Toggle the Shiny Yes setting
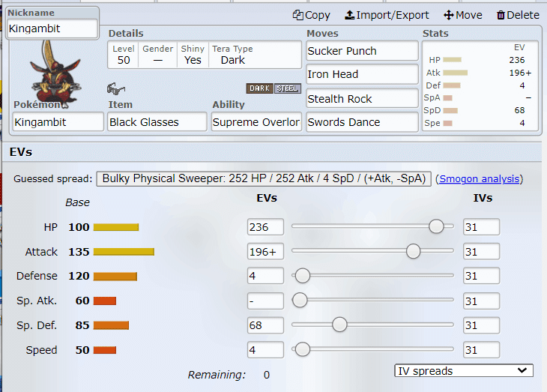Image resolution: width=547 pixels, height=392 pixels. click(193, 55)
